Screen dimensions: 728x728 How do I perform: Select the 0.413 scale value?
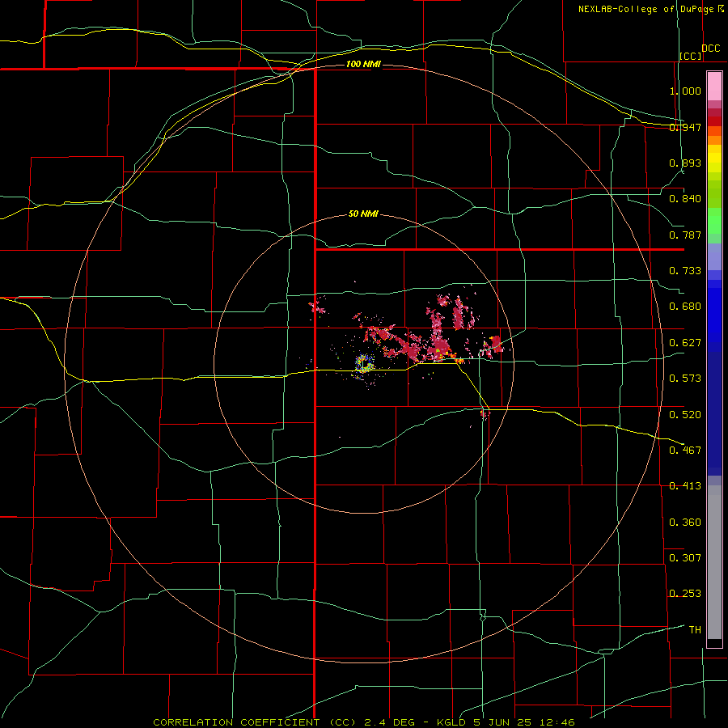point(685,486)
